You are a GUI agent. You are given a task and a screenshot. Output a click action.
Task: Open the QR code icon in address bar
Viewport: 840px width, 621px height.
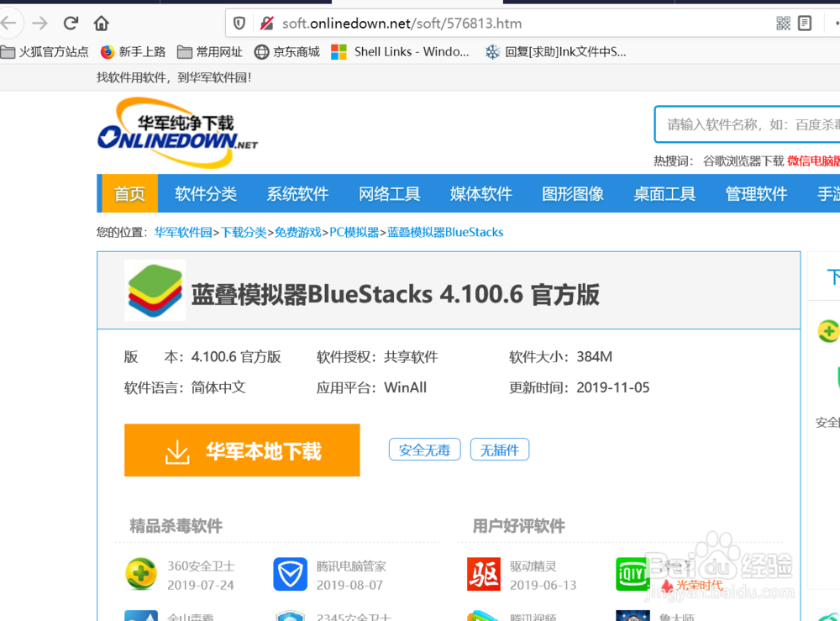[783, 23]
